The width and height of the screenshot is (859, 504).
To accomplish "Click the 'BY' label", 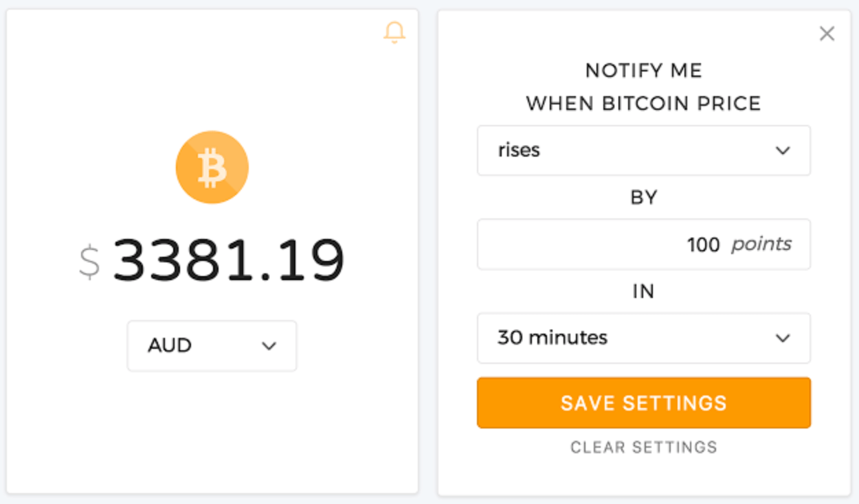I will pyautogui.click(x=644, y=198).
